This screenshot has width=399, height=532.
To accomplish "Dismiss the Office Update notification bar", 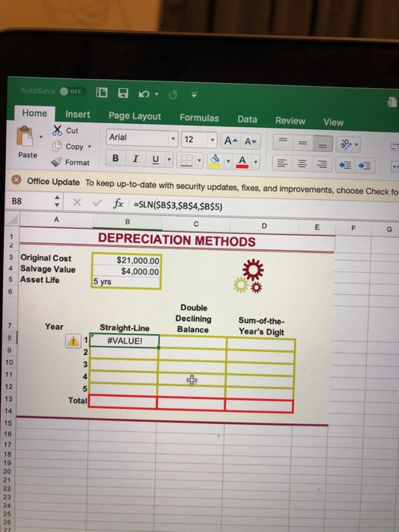I will pyautogui.click(x=16, y=180).
